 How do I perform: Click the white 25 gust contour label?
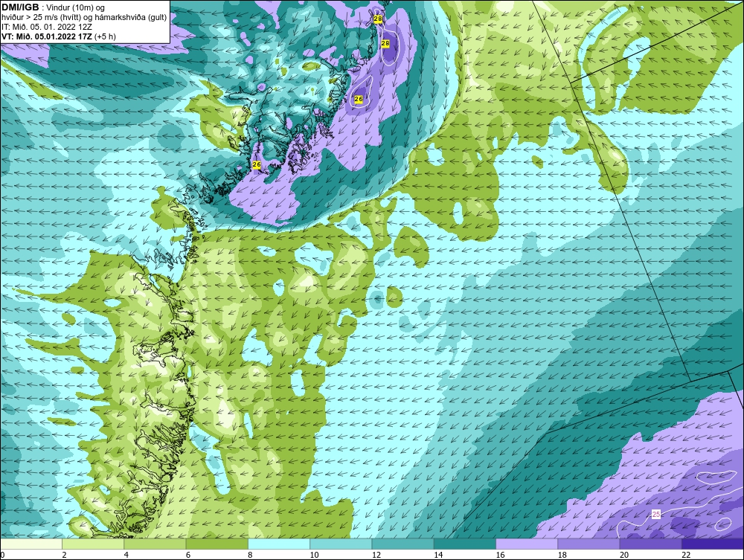[x=656, y=514]
